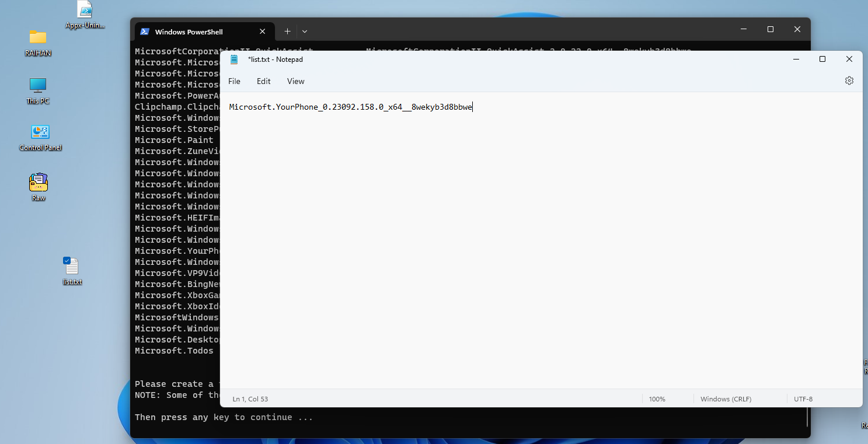This screenshot has height=444, width=868.
Task: Click the Ln 1, Col 53 status indicator
Action: click(x=250, y=399)
